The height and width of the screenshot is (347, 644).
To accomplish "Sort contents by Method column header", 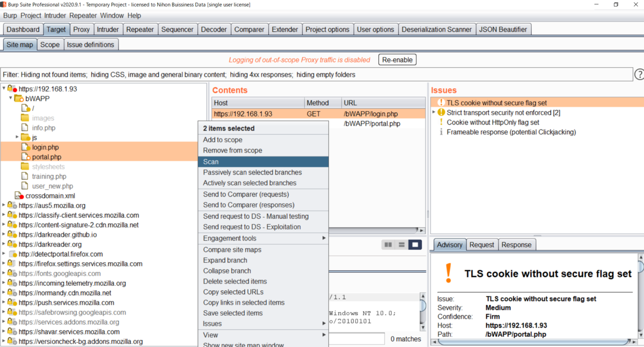I will (x=323, y=103).
